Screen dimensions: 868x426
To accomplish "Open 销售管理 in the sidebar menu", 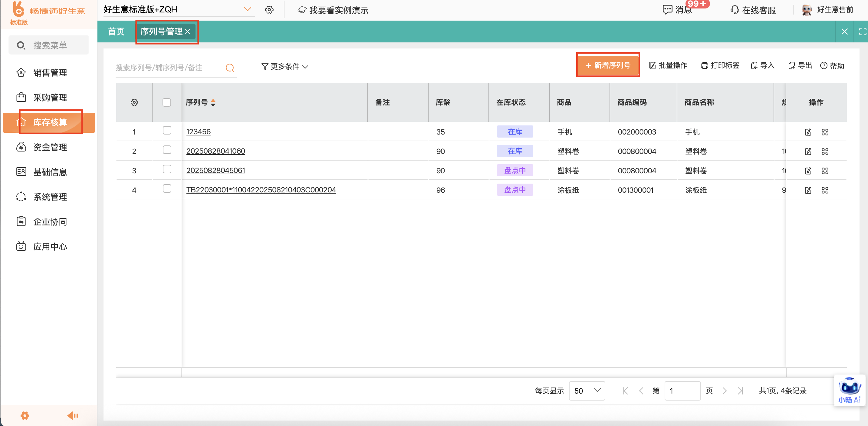I will click(x=50, y=72).
